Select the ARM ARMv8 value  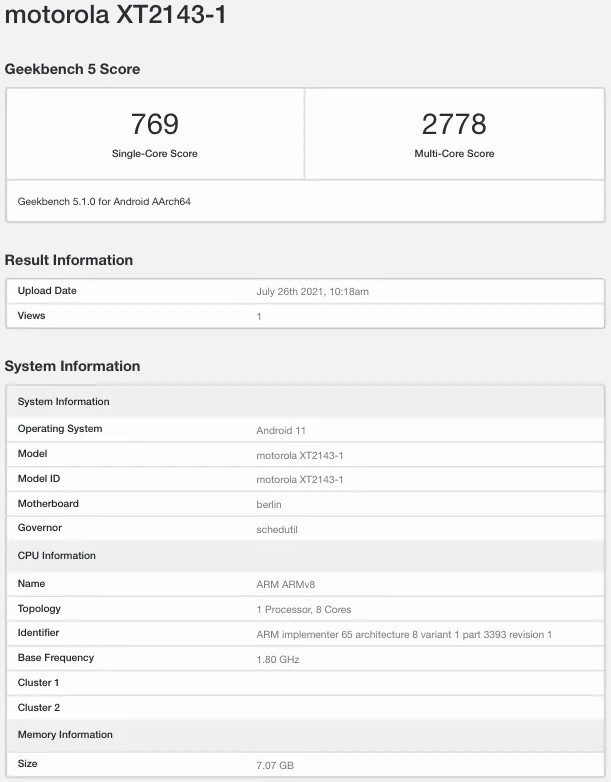click(x=286, y=585)
